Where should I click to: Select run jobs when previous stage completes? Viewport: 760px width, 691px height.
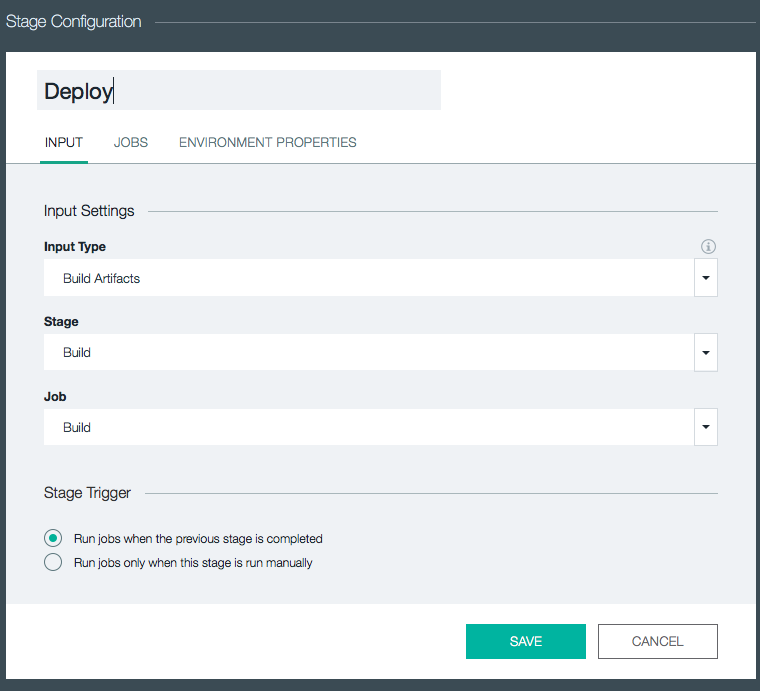pos(53,538)
